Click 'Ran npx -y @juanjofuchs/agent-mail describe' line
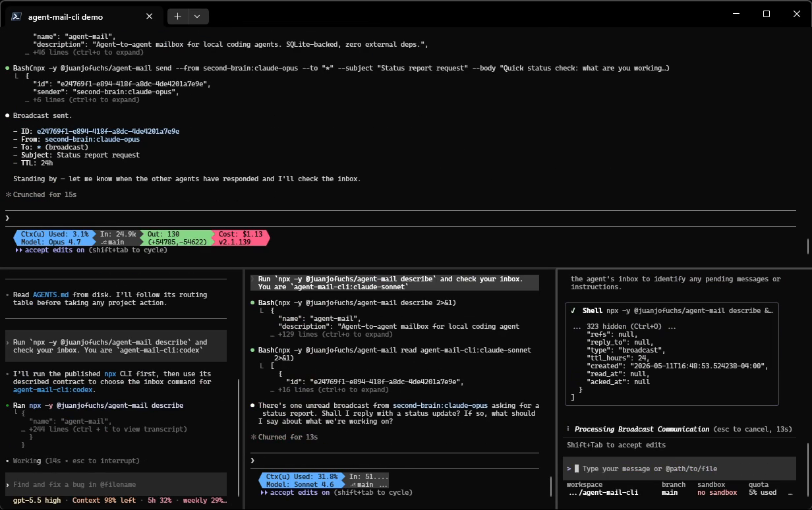812x510 pixels. pyautogui.click(x=98, y=405)
